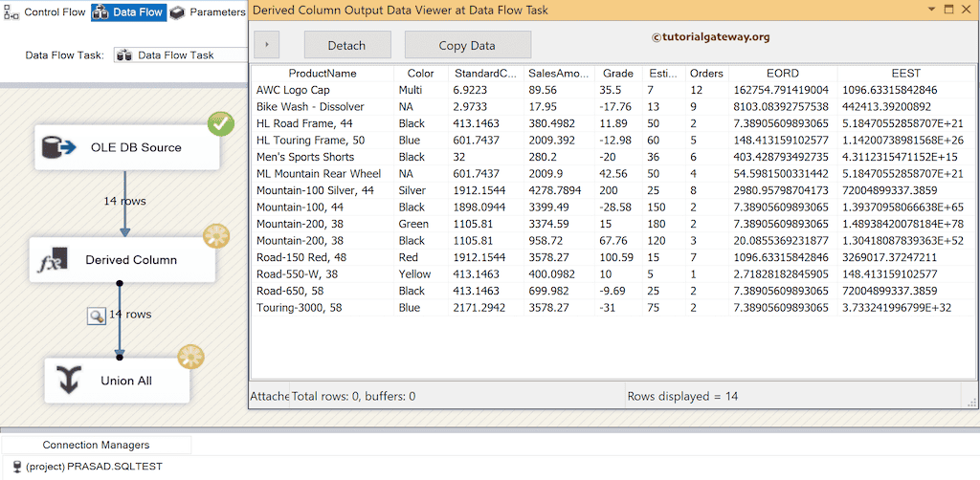Click the Control Flow tab icon
This screenshot has height=480, width=980.
click(x=11, y=11)
